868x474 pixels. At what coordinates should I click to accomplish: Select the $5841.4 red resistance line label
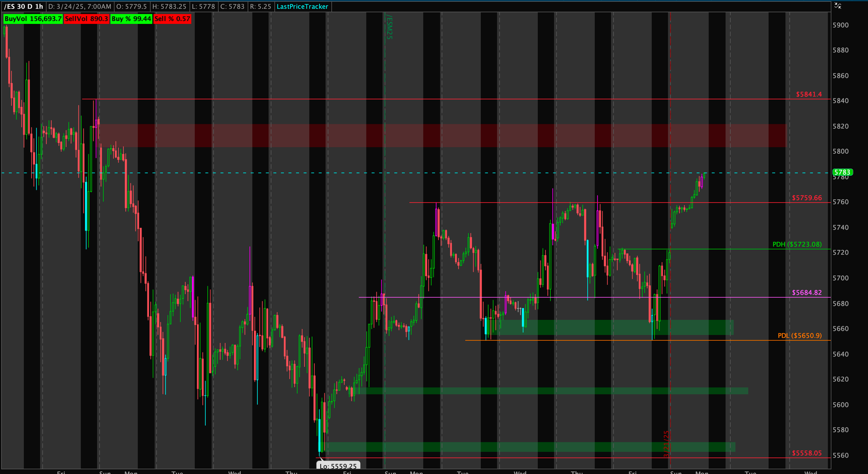(809, 94)
